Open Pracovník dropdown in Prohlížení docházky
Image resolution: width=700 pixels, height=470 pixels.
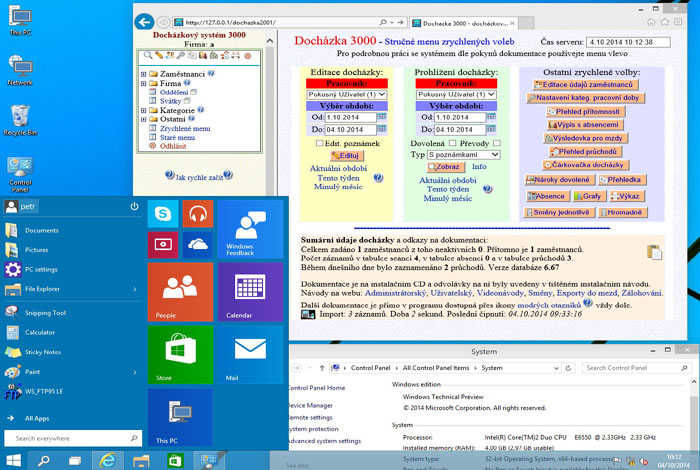point(456,95)
